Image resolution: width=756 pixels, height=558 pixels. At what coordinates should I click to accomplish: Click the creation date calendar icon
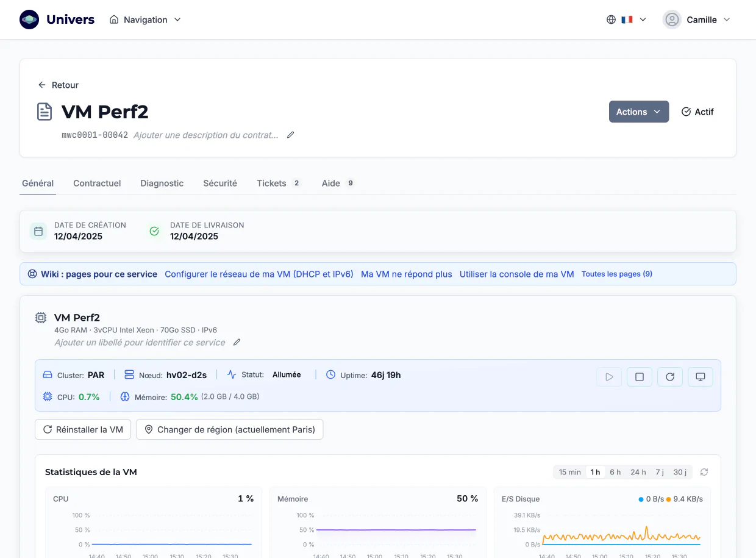(38, 231)
